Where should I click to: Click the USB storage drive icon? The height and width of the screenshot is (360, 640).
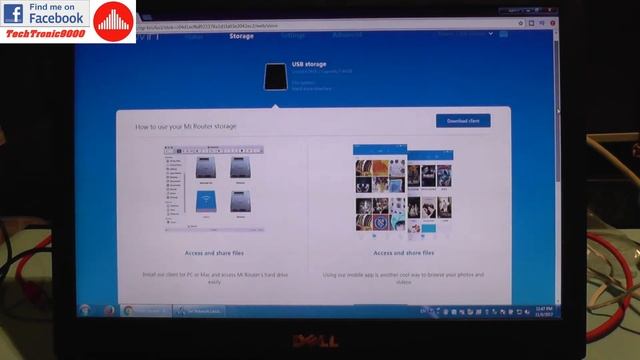pos(275,76)
